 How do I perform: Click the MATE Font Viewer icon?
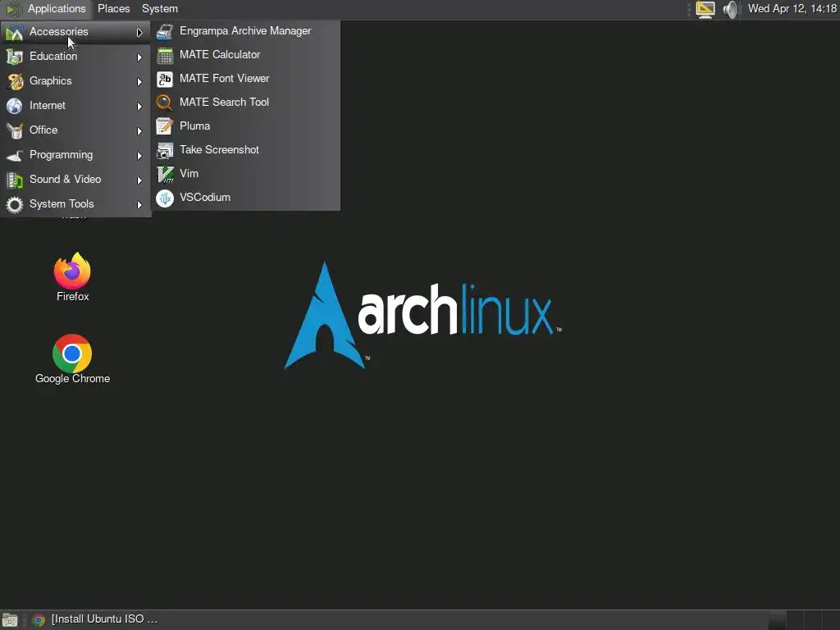[164, 79]
